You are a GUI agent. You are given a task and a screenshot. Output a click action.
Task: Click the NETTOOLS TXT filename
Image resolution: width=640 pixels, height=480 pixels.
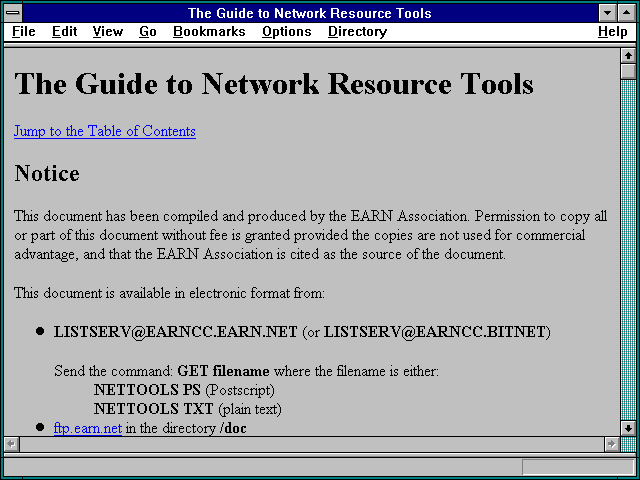[153, 409]
